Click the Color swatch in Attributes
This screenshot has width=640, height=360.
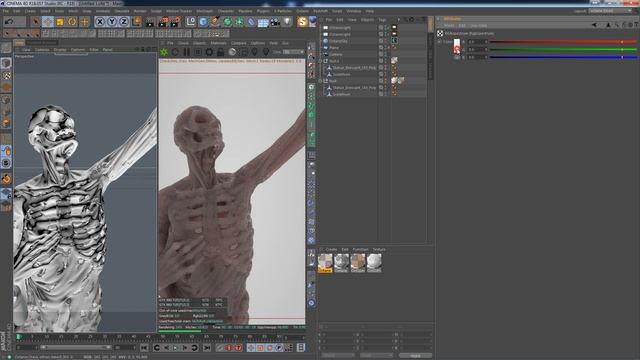point(457,46)
